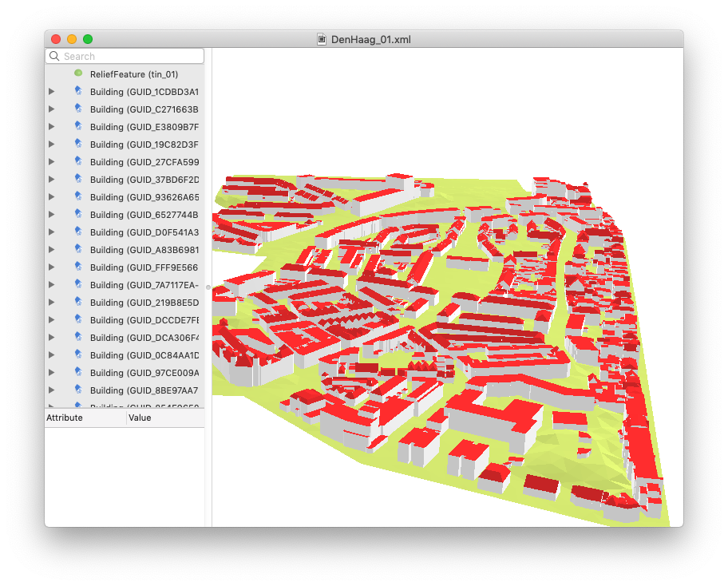Click the building icon for GUID_6527744B
The width and height of the screenshot is (728, 586).
pyautogui.click(x=78, y=214)
